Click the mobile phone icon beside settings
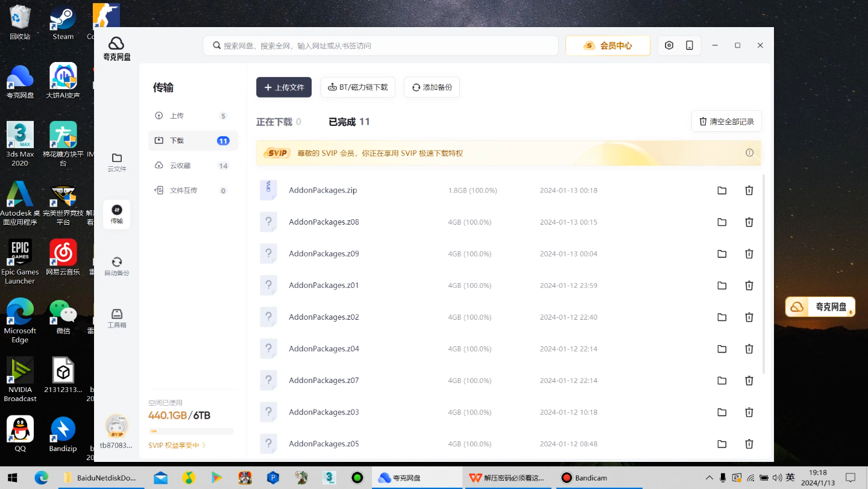Image resolution: width=868 pixels, height=489 pixels. click(691, 45)
